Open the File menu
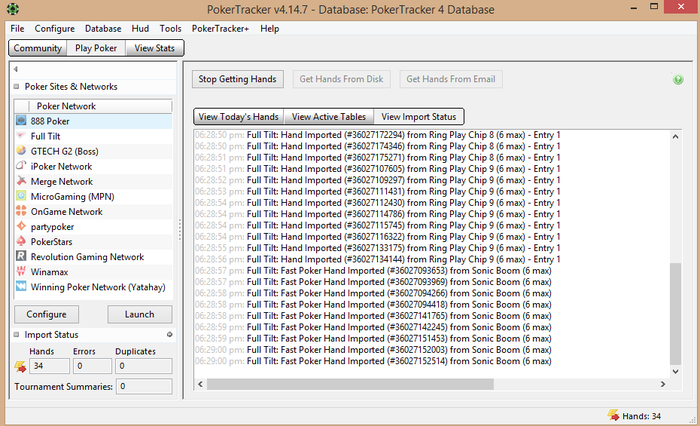The width and height of the screenshot is (700, 426). tap(17, 29)
